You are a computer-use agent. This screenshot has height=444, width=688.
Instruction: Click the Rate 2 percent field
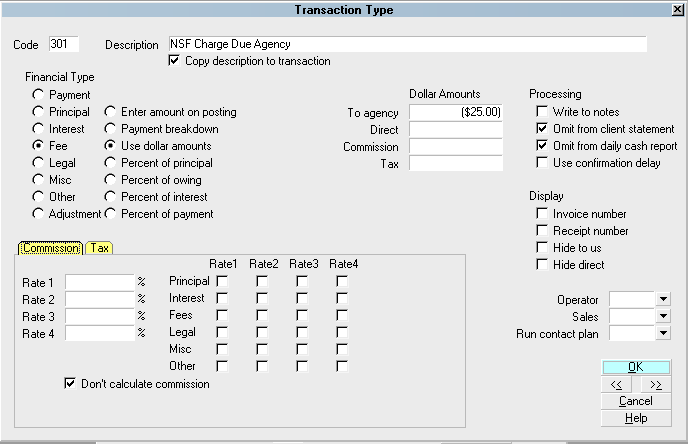[100, 299]
